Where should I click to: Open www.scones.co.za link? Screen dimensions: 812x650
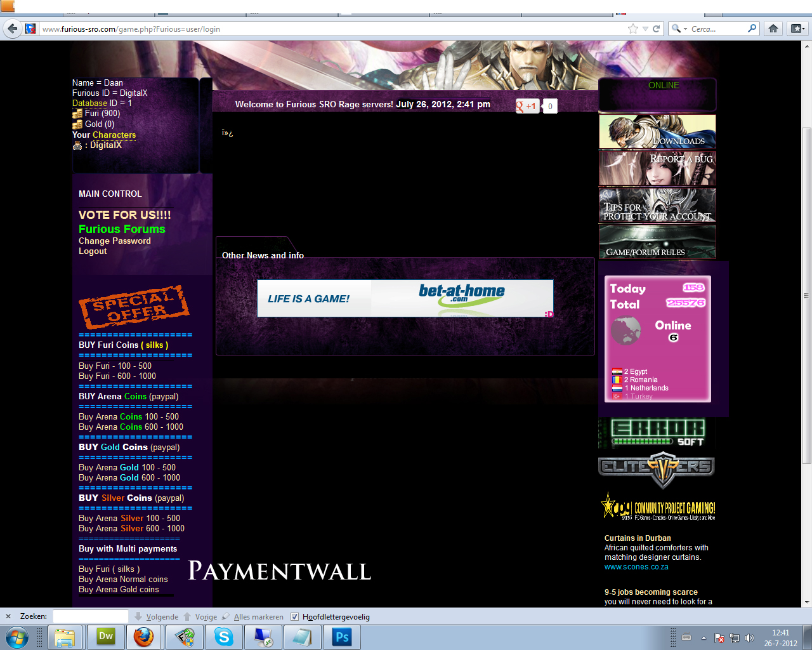coord(636,567)
